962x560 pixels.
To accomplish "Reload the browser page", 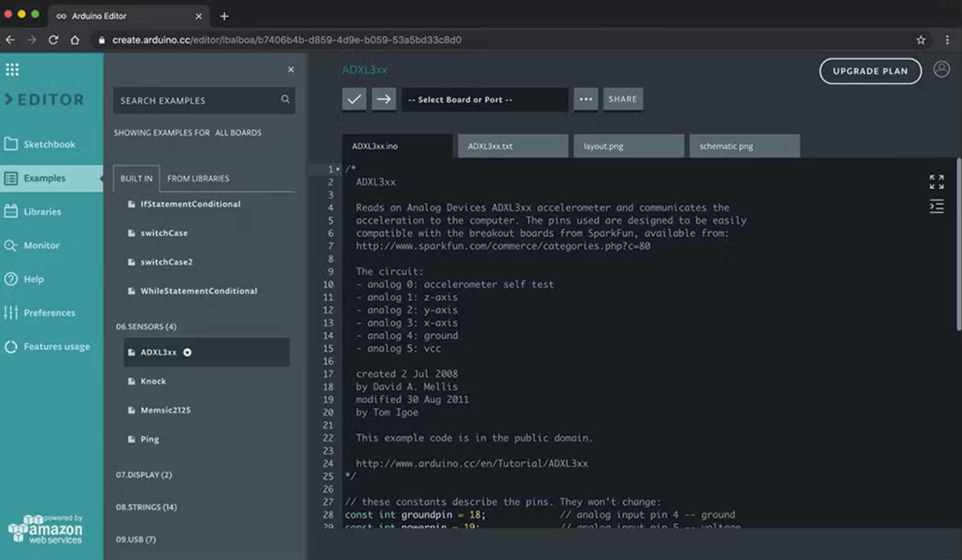I will [x=53, y=40].
